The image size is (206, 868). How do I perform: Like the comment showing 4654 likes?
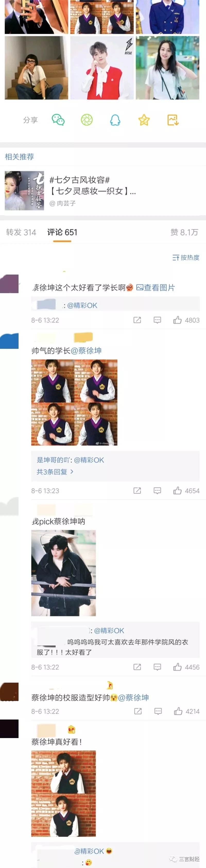pos(186,491)
